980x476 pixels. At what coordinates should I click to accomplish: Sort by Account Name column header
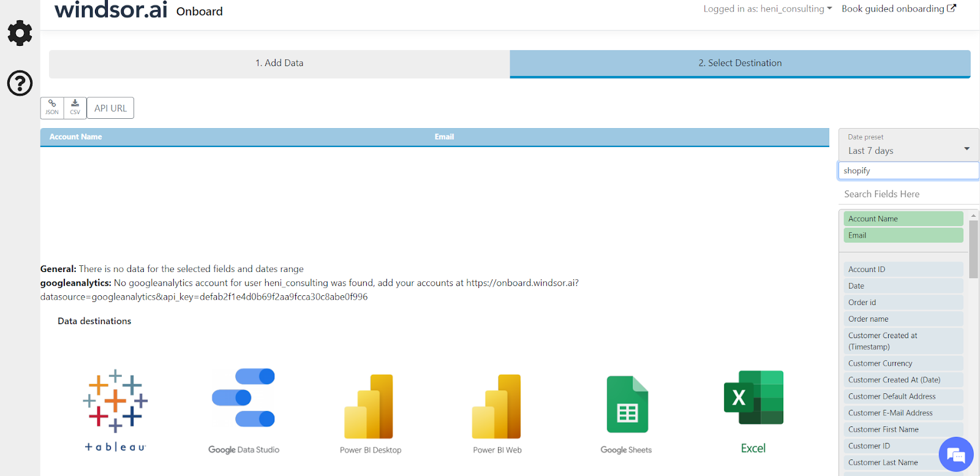(76, 137)
